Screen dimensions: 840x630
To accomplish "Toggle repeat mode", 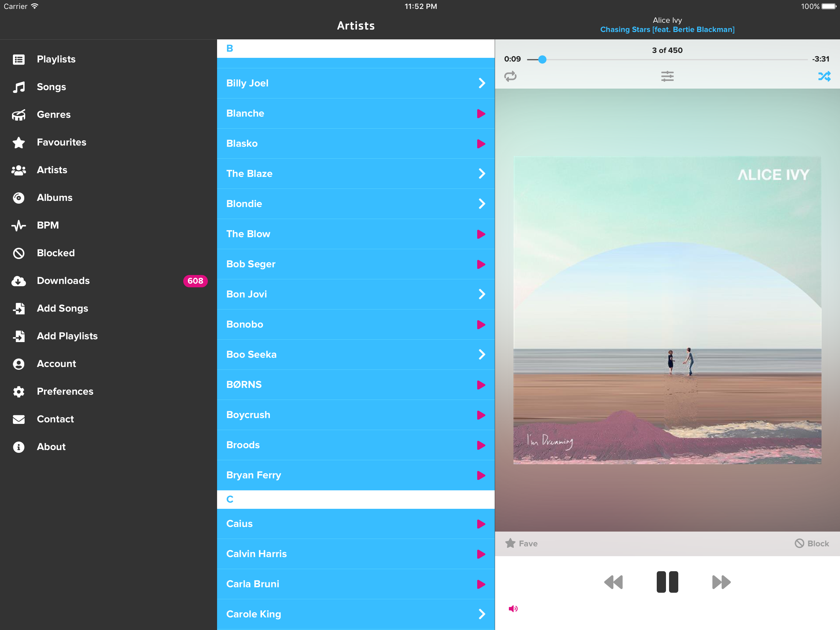I will pyautogui.click(x=510, y=76).
